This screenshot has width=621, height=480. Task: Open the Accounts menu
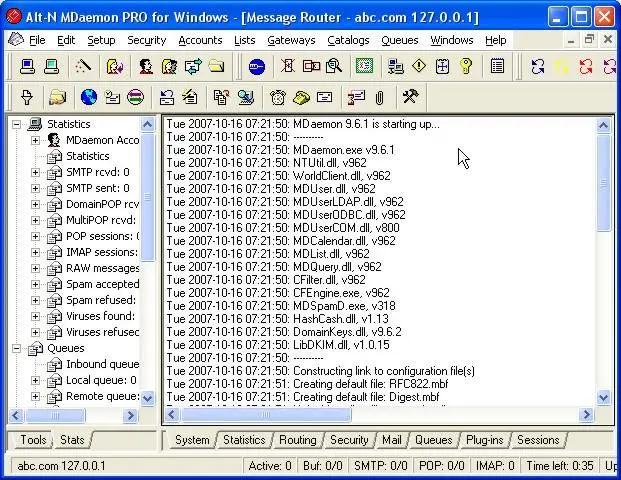pos(200,40)
